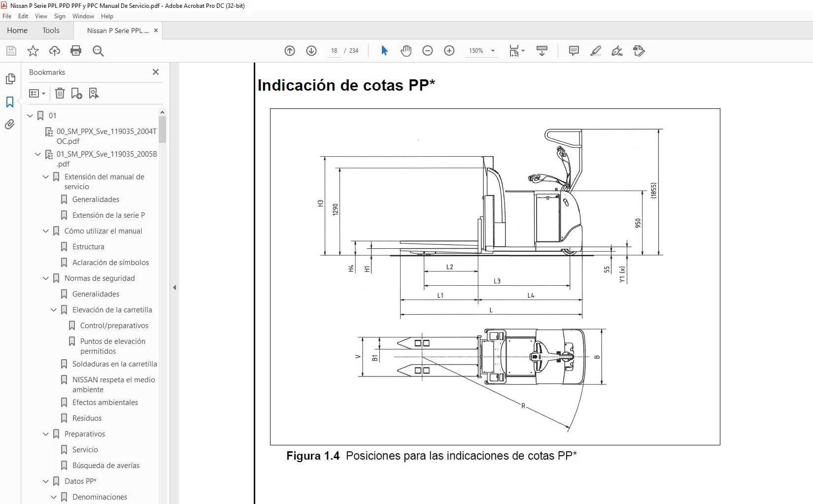Click the zoom in plus icon

click(x=449, y=51)
